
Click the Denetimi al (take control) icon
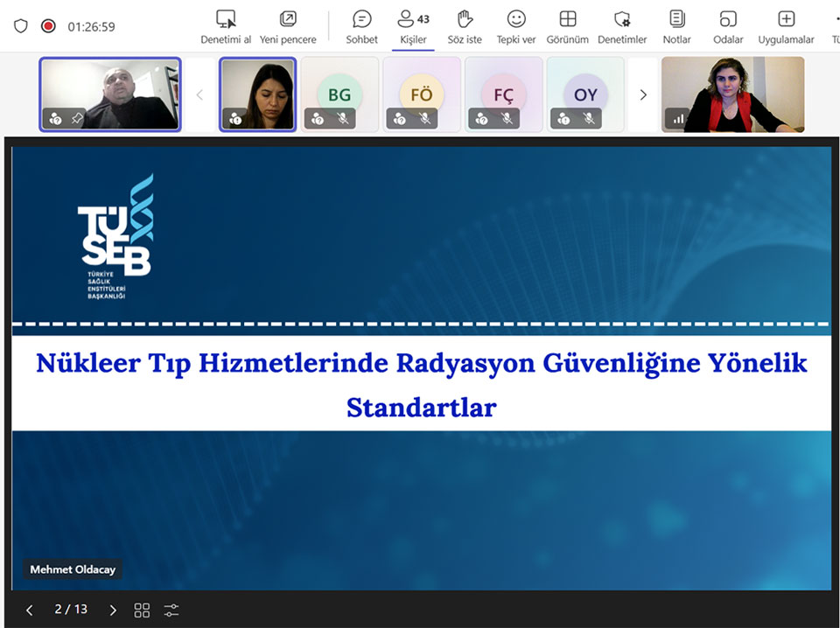[226, 20]
